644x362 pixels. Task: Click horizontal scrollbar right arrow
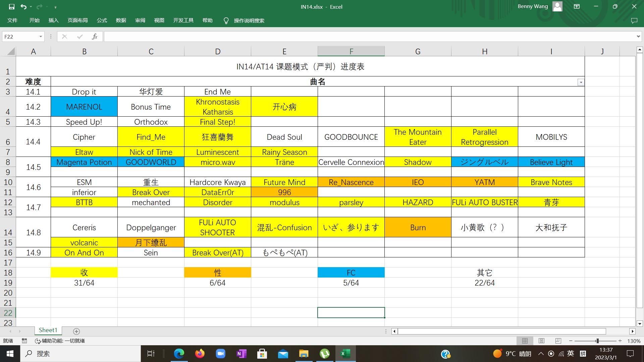click(632, 331)
